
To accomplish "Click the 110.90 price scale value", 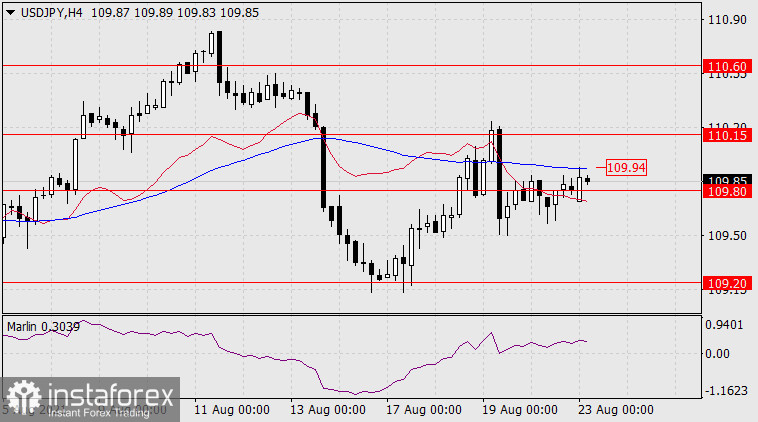I will pyautogui.click(x=726, y=20).
